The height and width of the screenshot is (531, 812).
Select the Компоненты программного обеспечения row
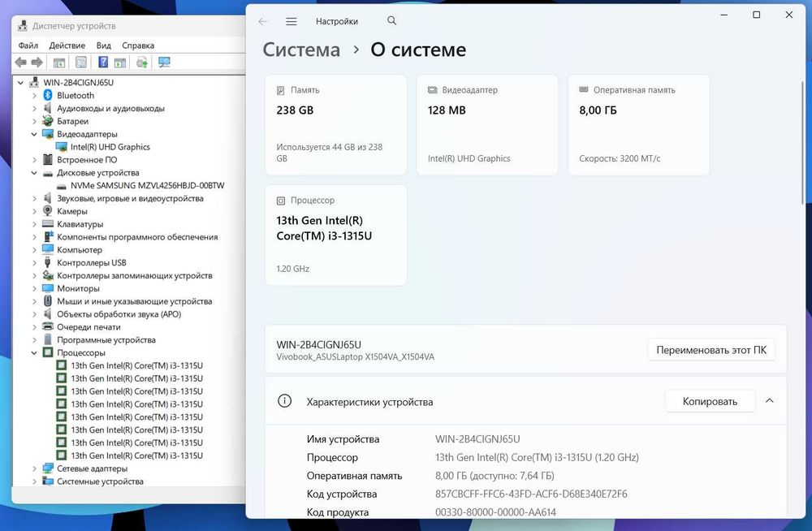pyautogui.click(x=137, y=237)
